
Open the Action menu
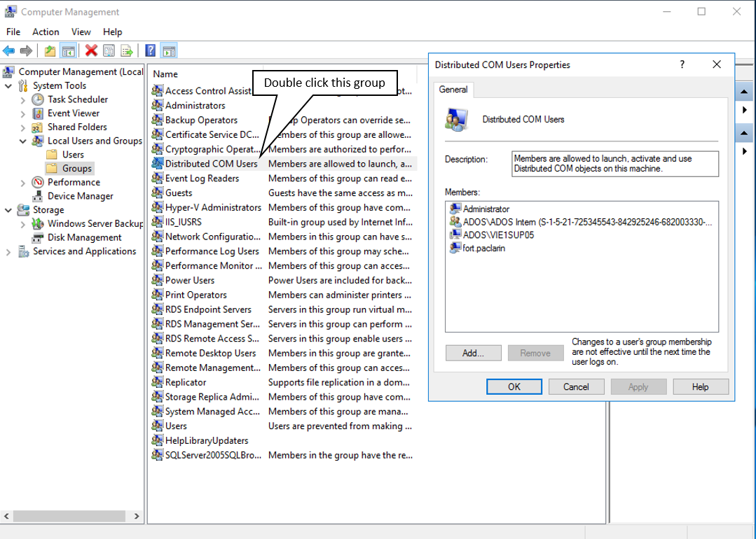(x=46, y=31)
